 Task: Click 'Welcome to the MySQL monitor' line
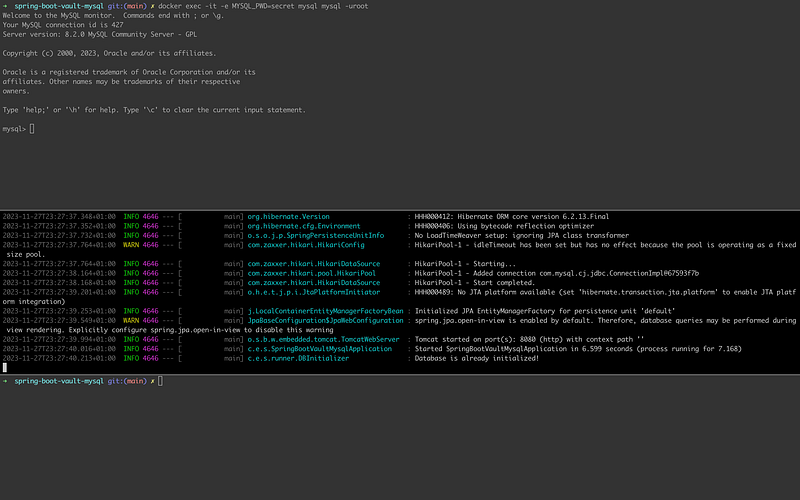(x=113, y=15)
